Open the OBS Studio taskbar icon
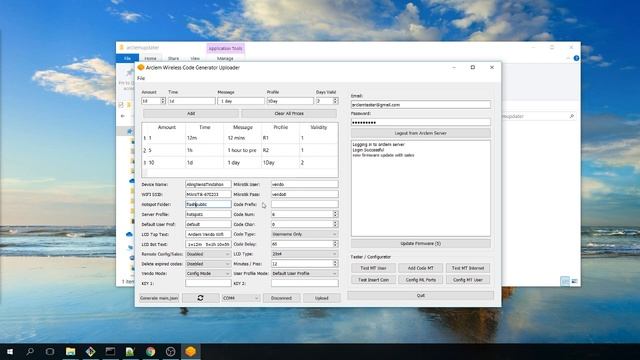The height and width of the screenshot is (360, 640). click(171, 351)
